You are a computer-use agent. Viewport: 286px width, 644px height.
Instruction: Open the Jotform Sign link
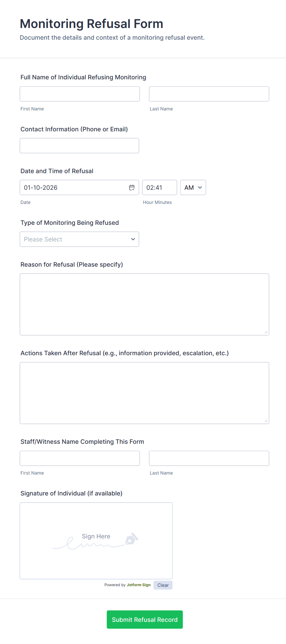coord(138,585)
